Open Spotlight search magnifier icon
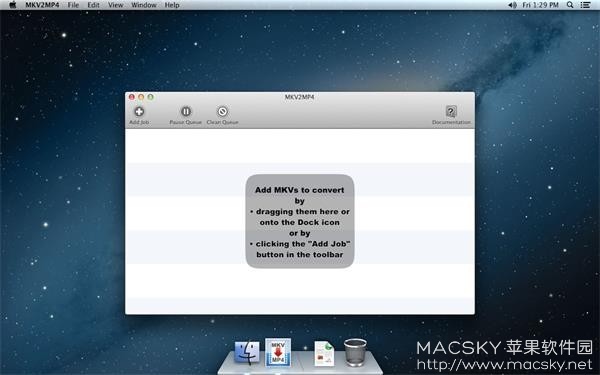The width and height of the screenshot is (600, 375). tap(570, 5)
